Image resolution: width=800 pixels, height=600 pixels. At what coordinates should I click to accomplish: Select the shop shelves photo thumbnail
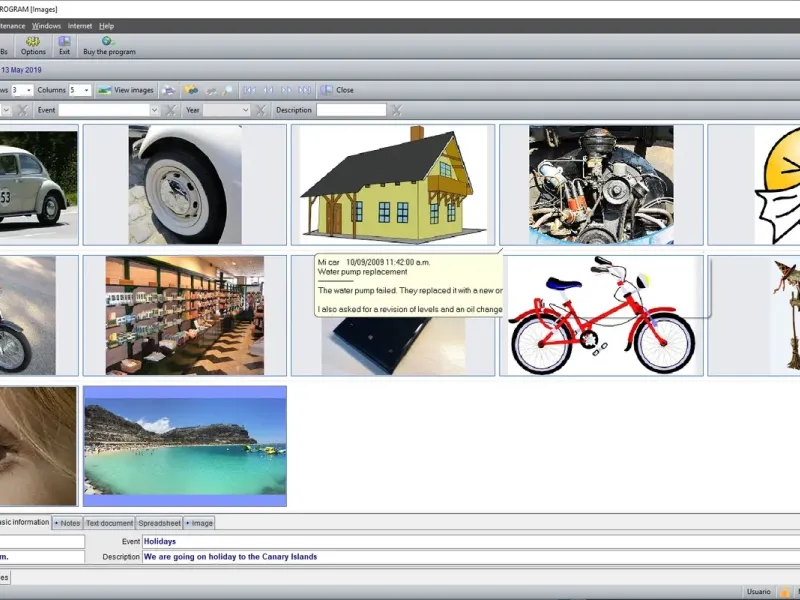tap(185, 316)
